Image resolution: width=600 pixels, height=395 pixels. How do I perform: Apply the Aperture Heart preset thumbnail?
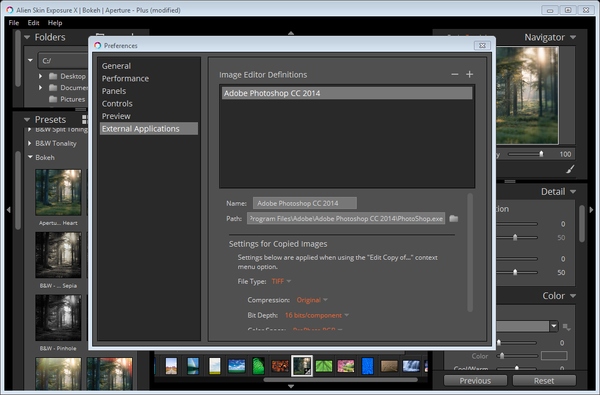click(58, 192)
